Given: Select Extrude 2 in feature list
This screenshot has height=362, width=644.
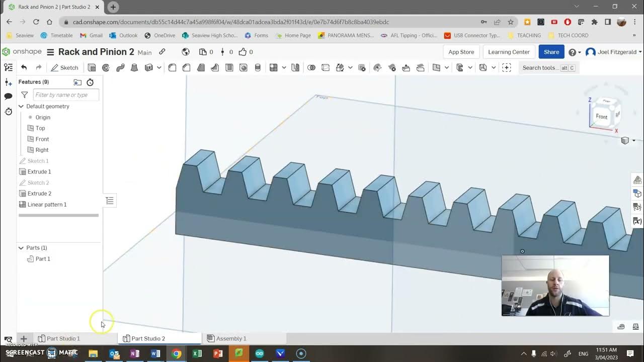Looking at the screenshot, I should 39,194.
